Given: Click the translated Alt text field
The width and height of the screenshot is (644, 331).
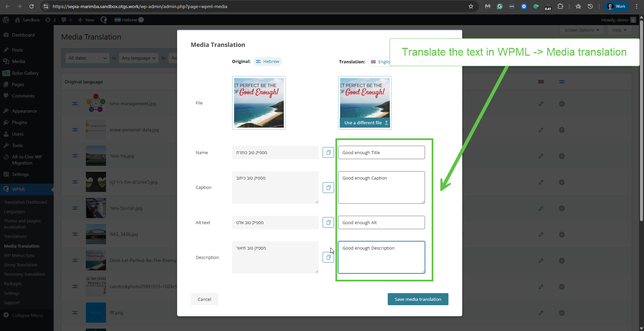Looking at the screenshot, I should coord(381,222).
